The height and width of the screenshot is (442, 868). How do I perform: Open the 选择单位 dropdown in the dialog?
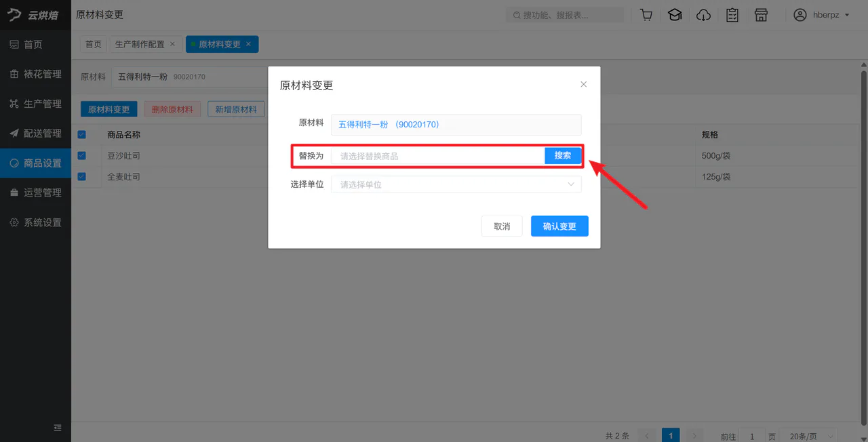coord(456,184)
